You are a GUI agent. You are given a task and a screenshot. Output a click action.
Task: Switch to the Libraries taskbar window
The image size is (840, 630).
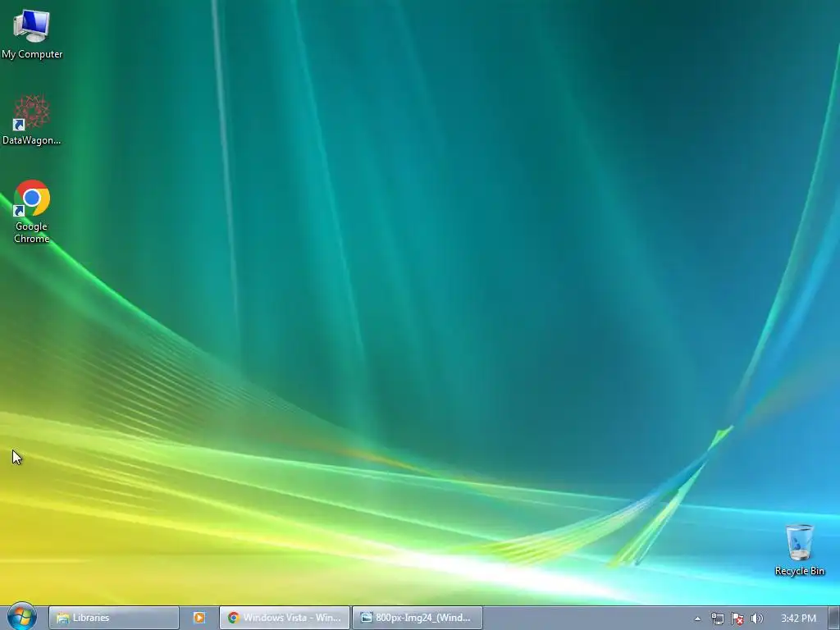point(113,618)
